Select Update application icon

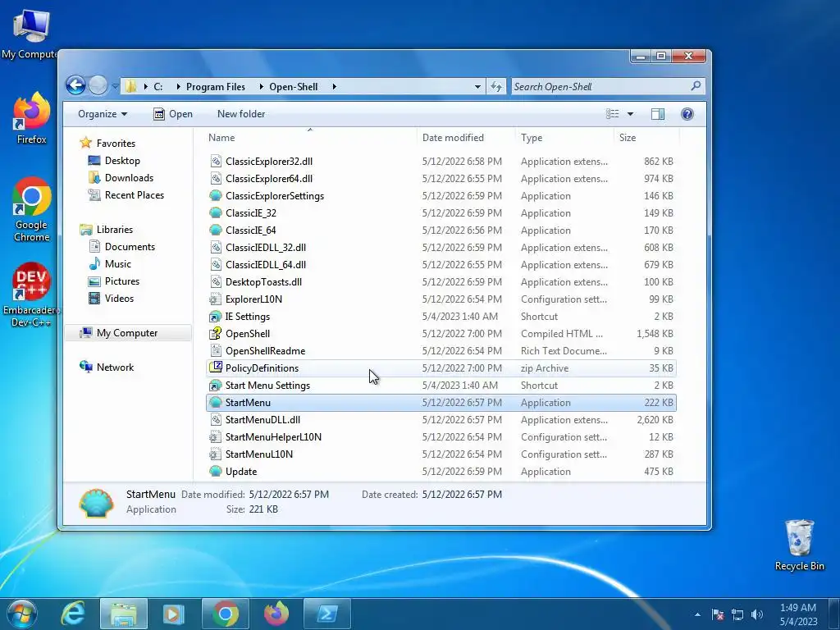click(216, 472)
